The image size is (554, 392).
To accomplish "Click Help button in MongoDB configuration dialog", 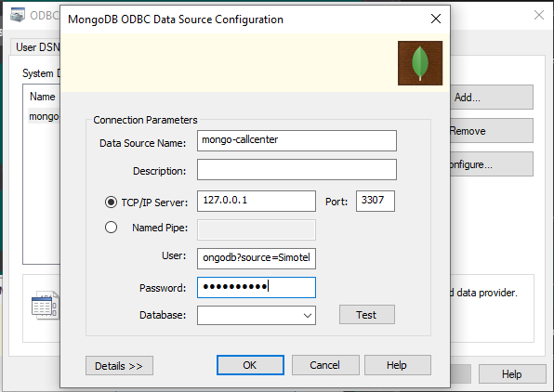I will click(398, 365).
